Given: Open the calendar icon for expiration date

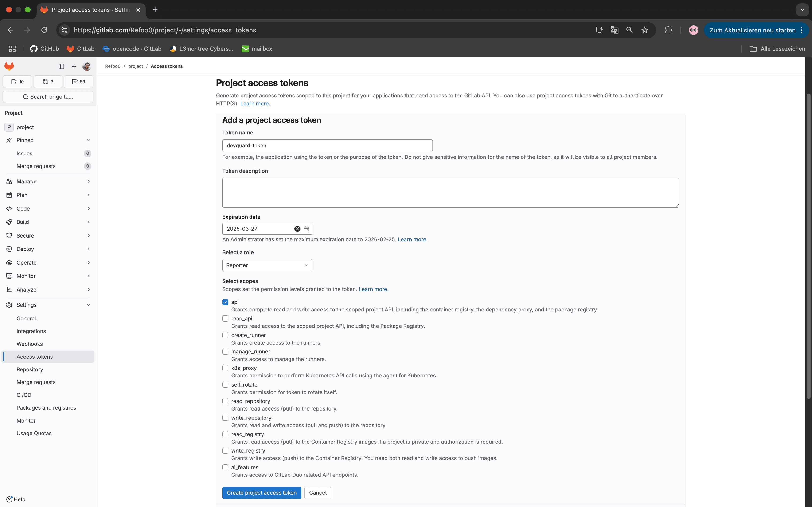Looking at the screenshot, I should [x=306, y=228].
